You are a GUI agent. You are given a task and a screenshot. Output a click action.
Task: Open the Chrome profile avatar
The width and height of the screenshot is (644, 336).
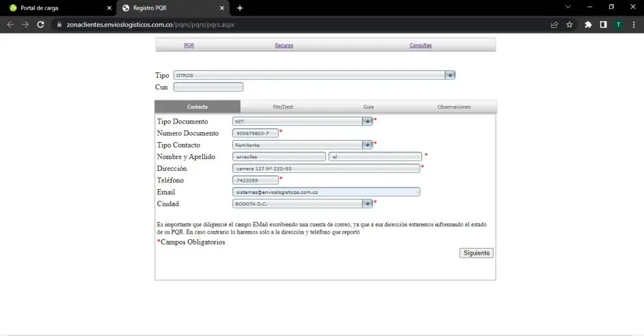point(619,25)
